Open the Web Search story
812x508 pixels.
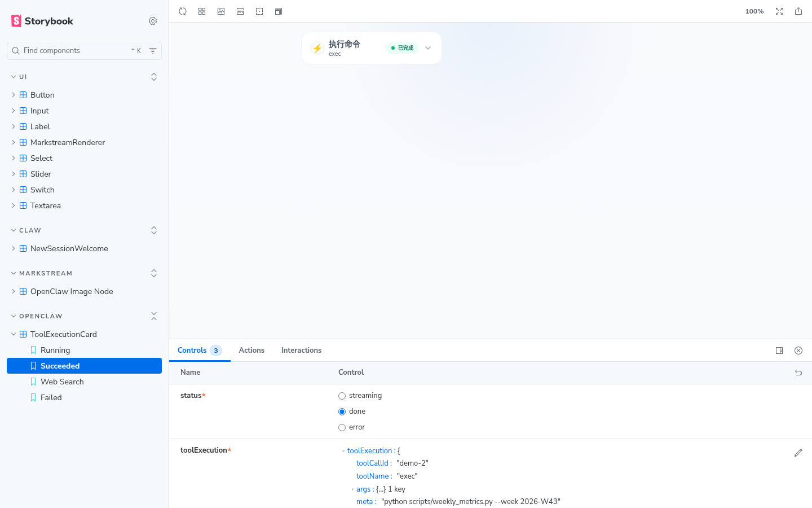[62, 382]
